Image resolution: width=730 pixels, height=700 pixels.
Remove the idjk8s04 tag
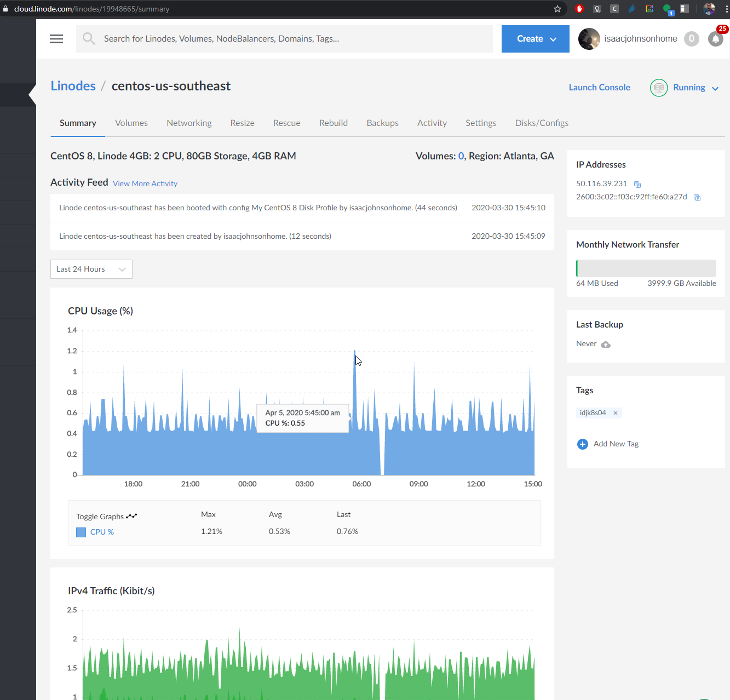(616, 413)
